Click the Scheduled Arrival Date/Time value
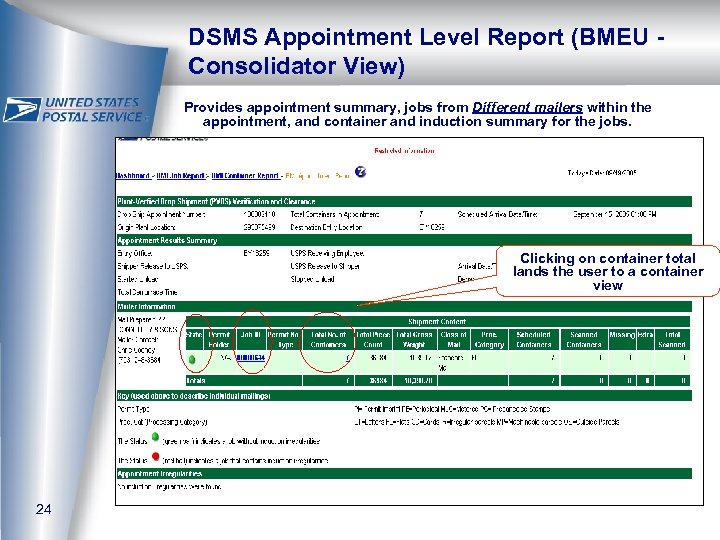 click(x=614, y=214)
